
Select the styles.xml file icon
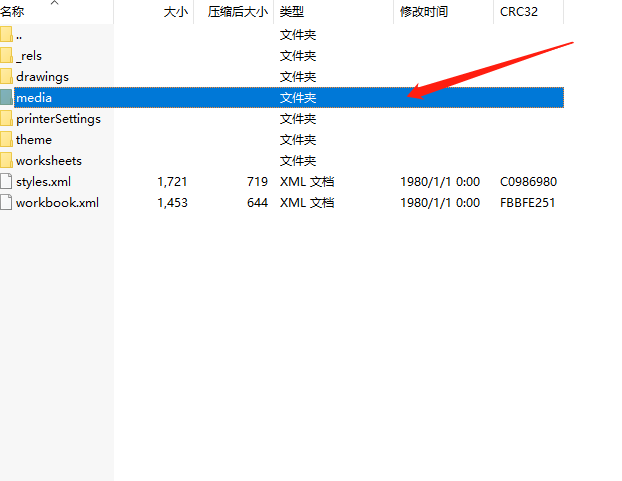6,182
